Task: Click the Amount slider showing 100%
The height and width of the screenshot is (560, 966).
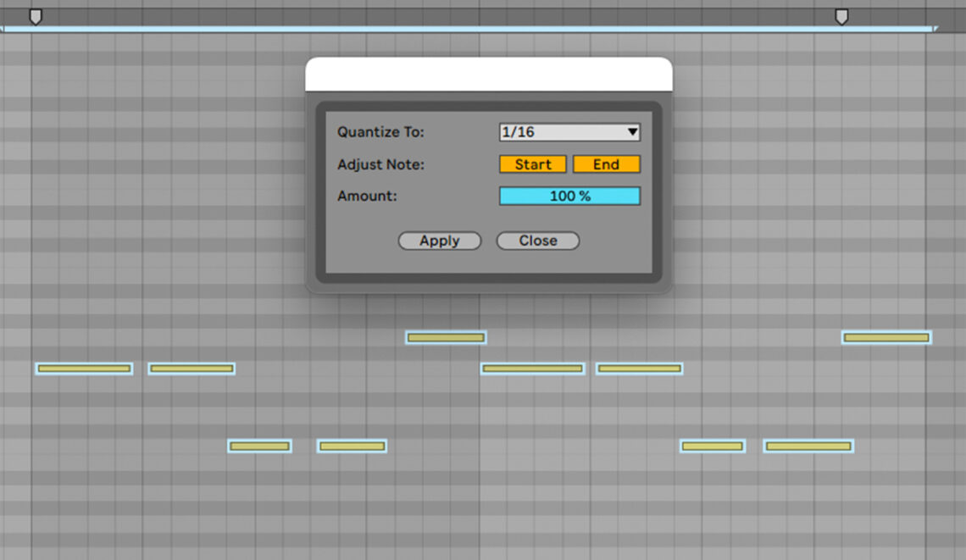Action: click(569, 196)
